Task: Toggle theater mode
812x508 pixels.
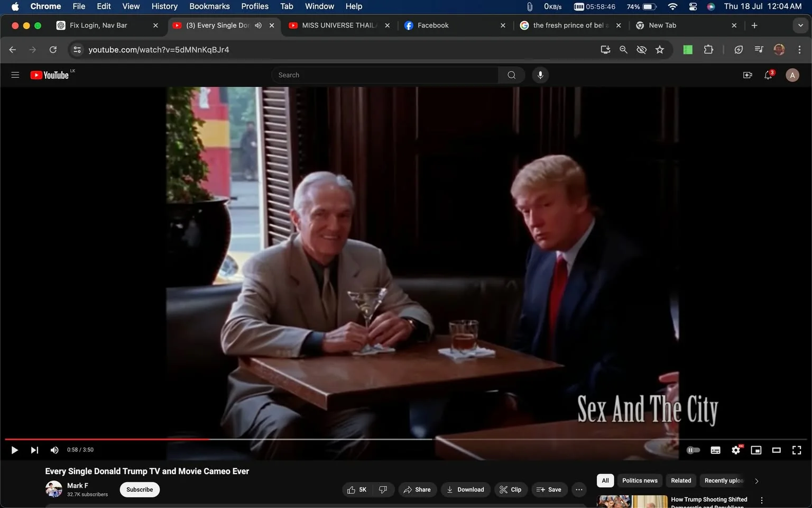Action: point(776,450)
